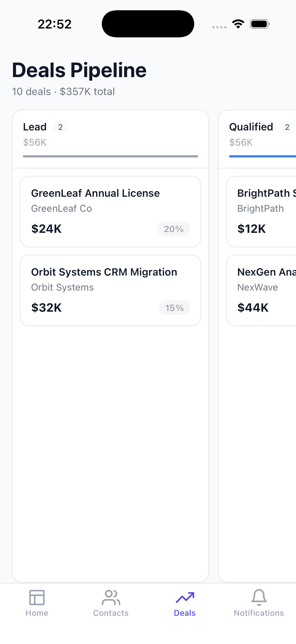Open the GreenLeaf Annual License deal card
The height and width of the screenshot is (644, 296).
tap(110, 211)
